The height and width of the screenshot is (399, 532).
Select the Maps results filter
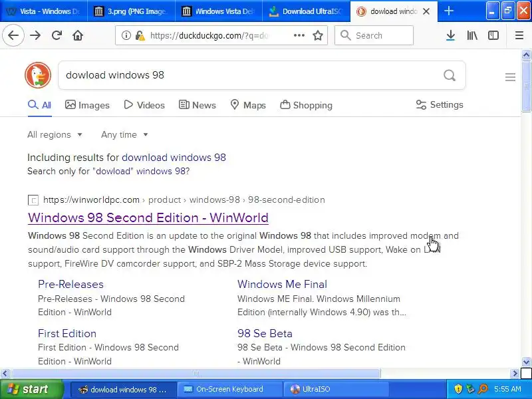tap(248, 105)
